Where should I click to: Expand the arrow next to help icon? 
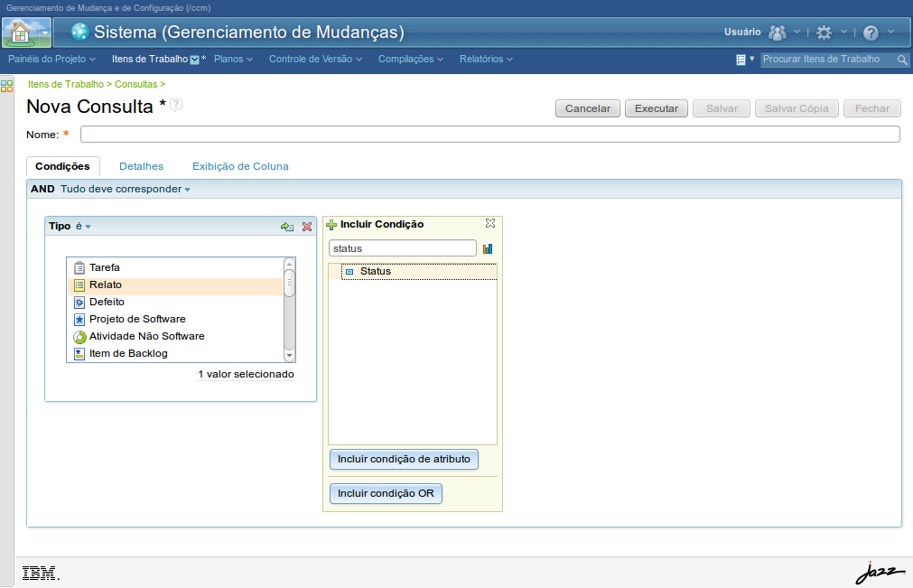click(890, 32)
